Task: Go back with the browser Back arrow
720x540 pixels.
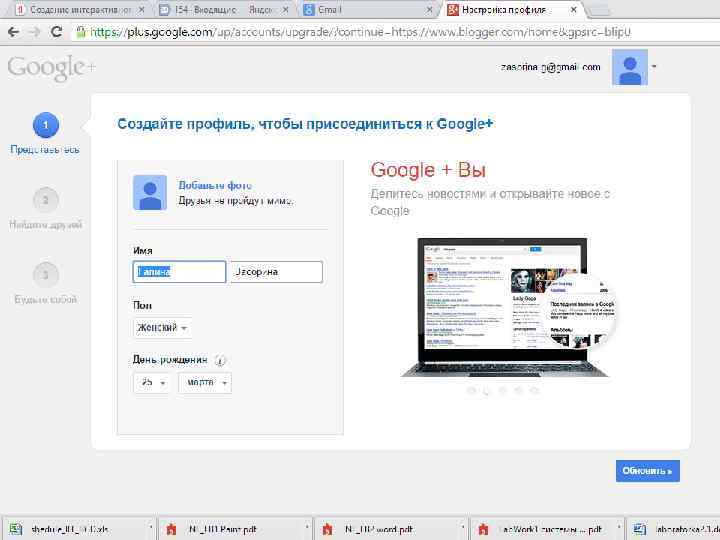Action: (14, 32)
